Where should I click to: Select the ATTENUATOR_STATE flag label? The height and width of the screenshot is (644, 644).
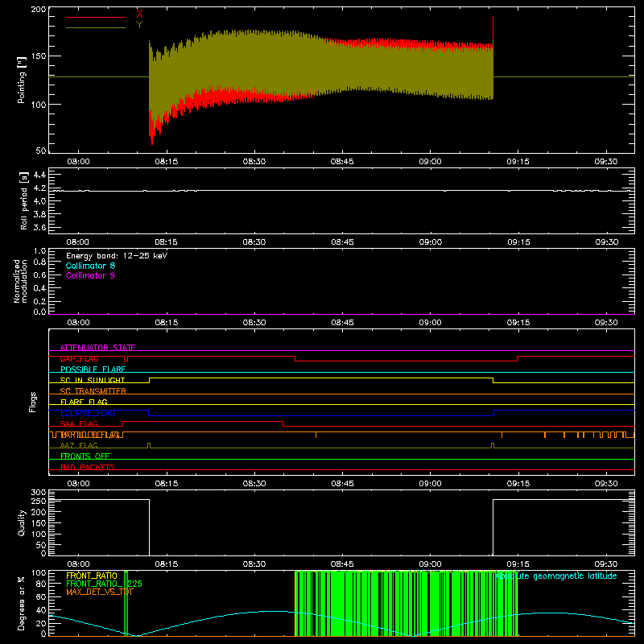pos(97,348)
